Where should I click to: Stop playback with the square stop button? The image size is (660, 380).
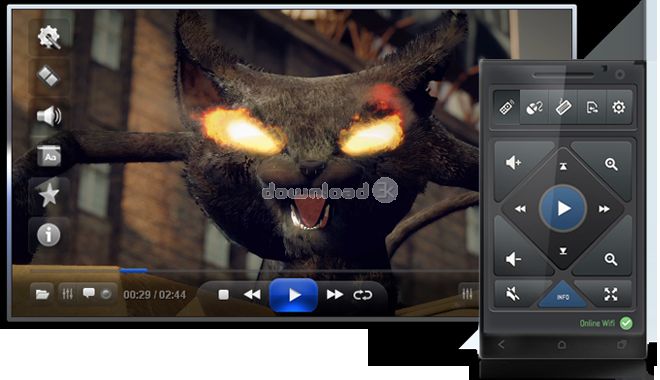click(224, 295)
